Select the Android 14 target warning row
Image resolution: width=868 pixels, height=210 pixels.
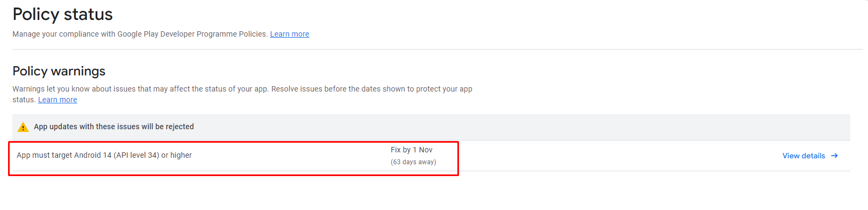[431, 156]
